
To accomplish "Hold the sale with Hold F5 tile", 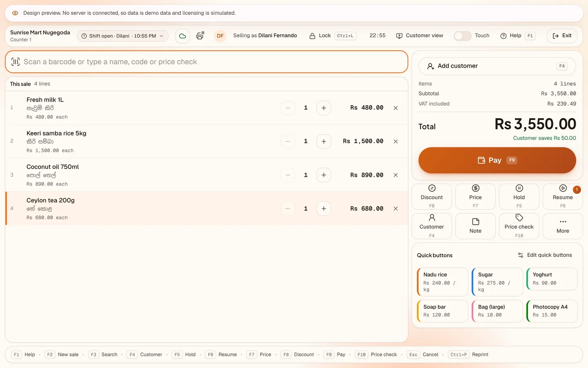I will (519, 197).
